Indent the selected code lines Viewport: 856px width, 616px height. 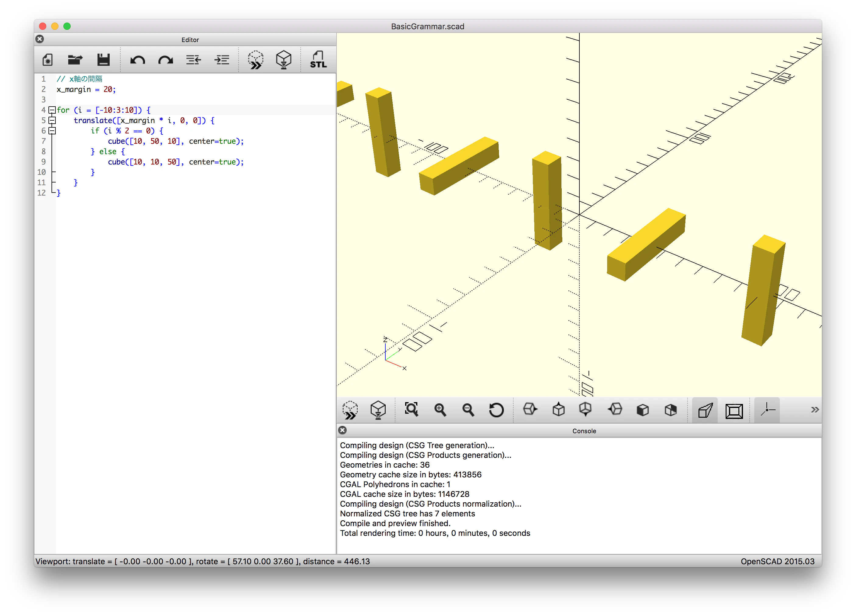(x=221, y=60)
